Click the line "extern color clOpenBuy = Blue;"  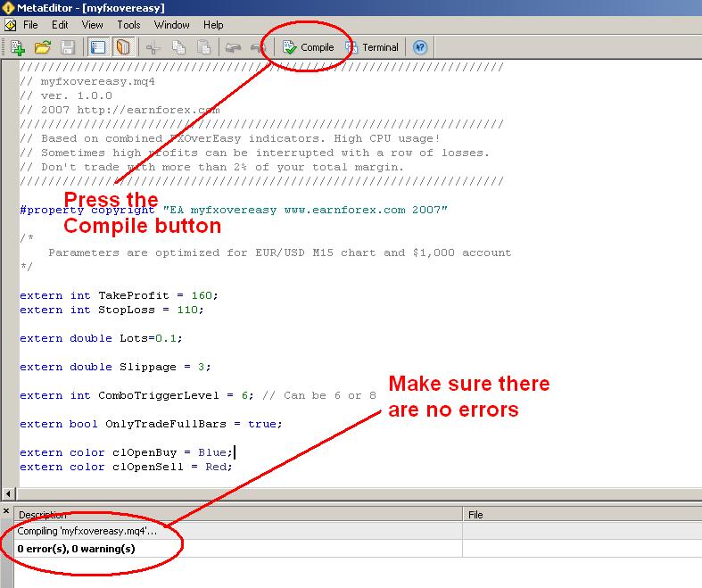coord(127,452)
